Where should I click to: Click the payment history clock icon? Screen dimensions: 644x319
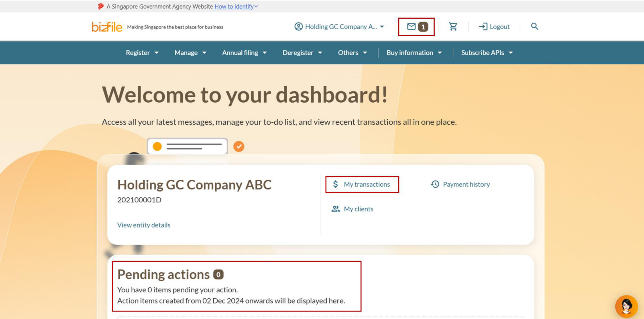point(435,184)
